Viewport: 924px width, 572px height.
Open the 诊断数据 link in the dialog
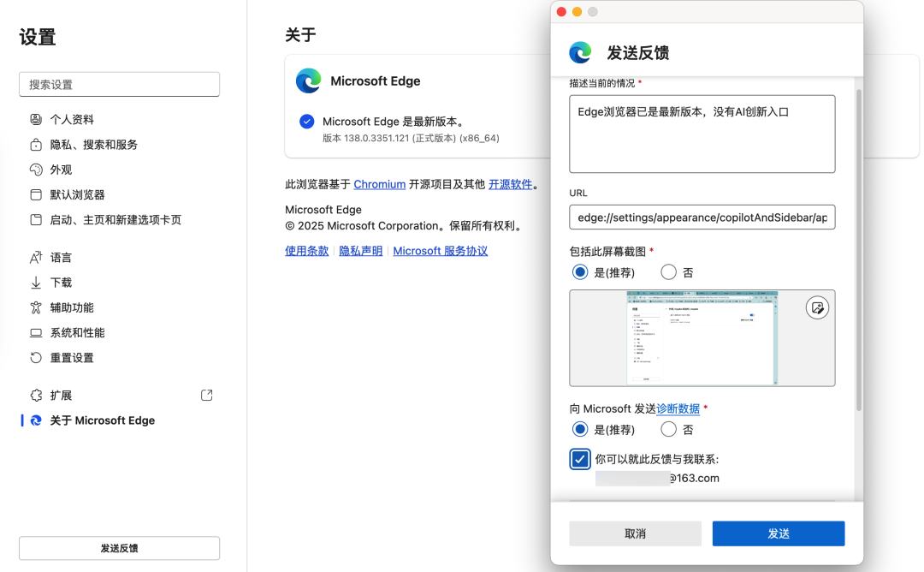tap(678, 408)
